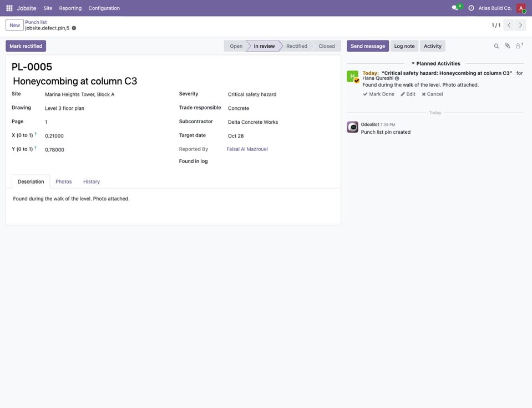
Task: Click help tooltip for Y (0 to 1)
Action: pyautogui.click(x=36, y=148)
